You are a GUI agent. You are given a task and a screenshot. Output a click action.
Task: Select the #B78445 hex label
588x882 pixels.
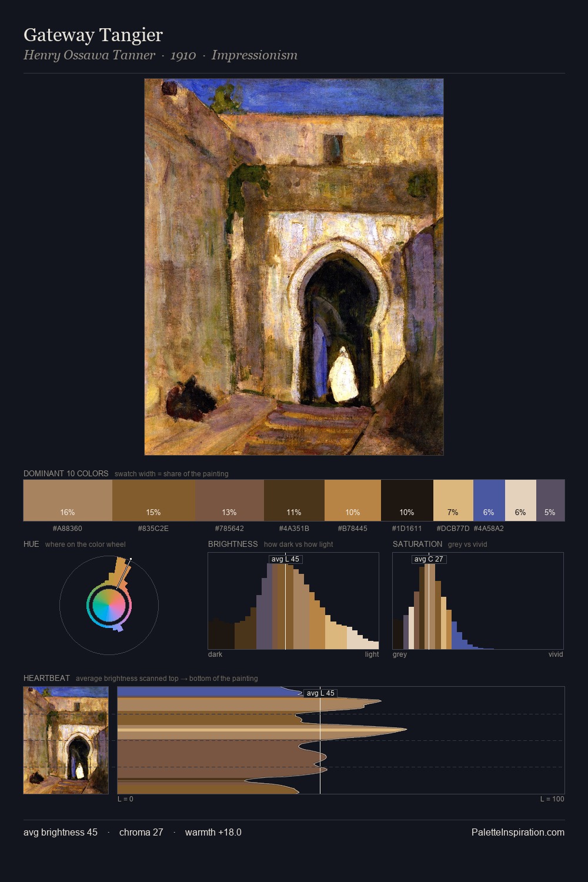coord(353,529)
